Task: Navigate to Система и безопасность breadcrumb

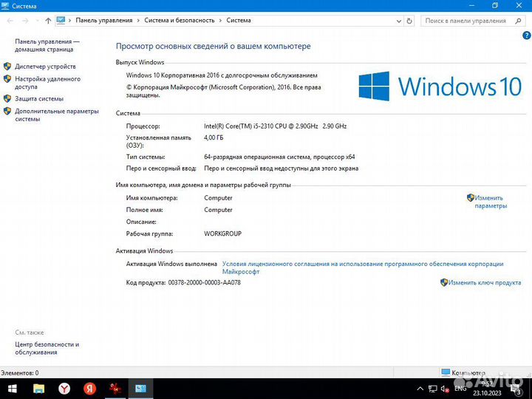Action: pyautogui.click(x=179, y=21)
